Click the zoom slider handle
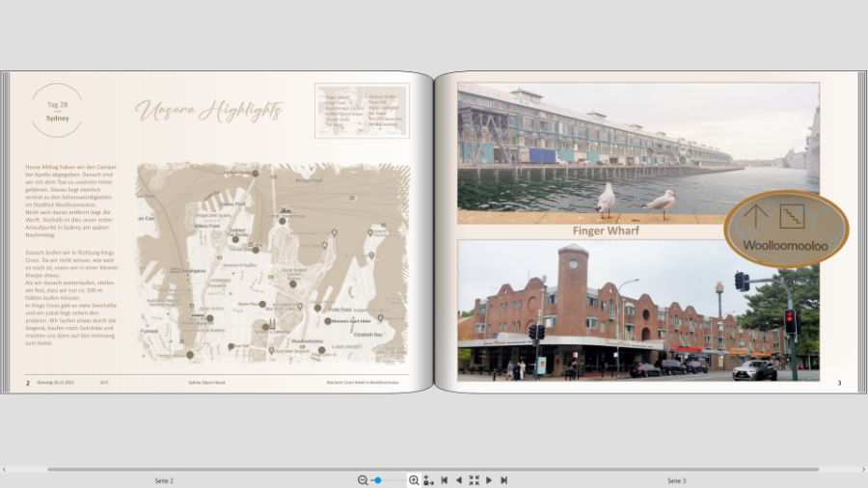 [378, 480]
